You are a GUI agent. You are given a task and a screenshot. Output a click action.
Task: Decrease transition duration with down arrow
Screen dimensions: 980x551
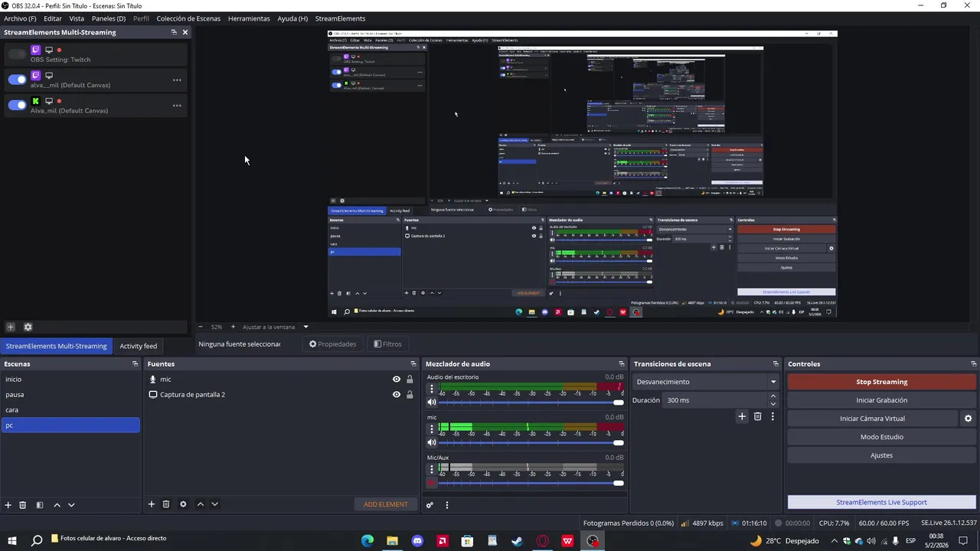773,404
